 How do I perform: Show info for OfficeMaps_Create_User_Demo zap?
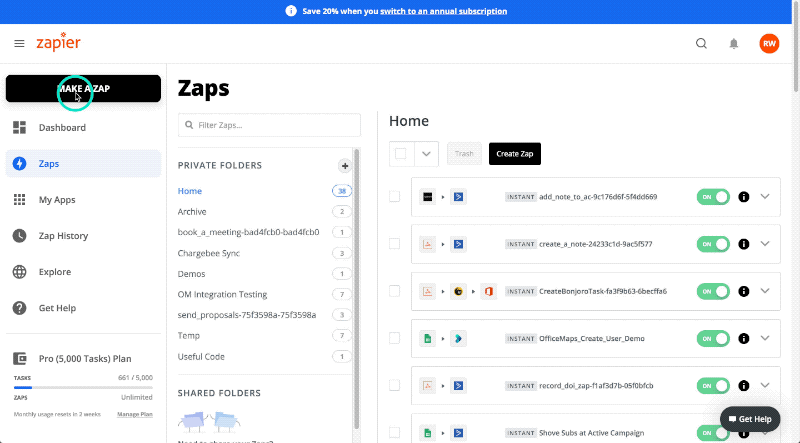(744, 338)
